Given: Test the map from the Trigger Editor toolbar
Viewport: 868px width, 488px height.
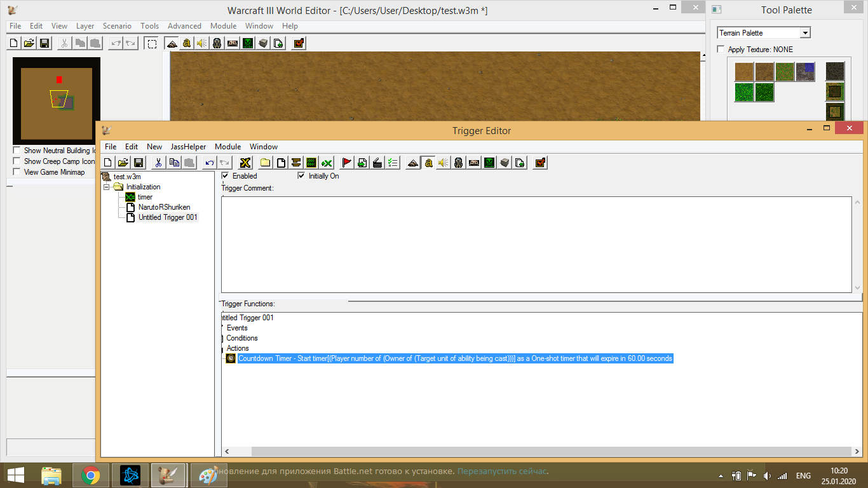Looking at the screenshot, I should (540, 163).
